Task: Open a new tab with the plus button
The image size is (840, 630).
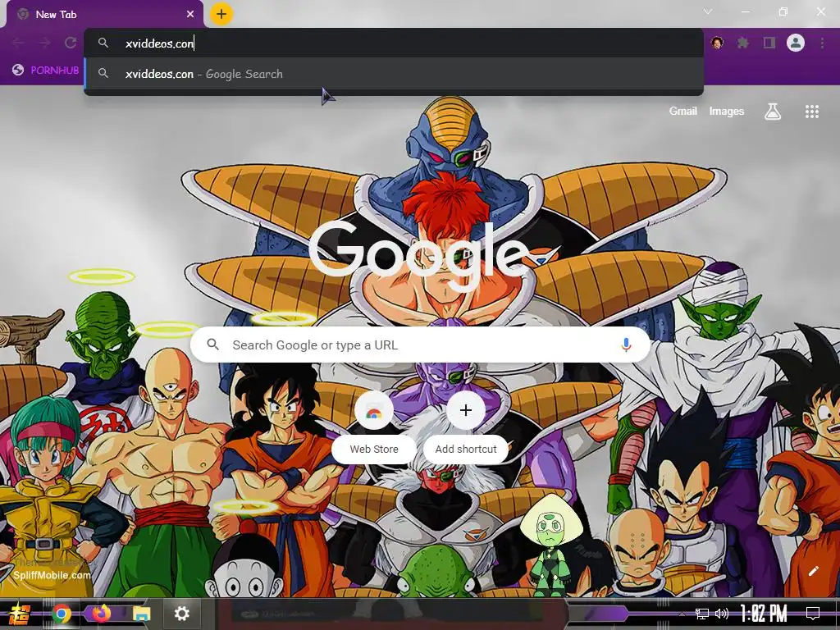Action: 221,14
